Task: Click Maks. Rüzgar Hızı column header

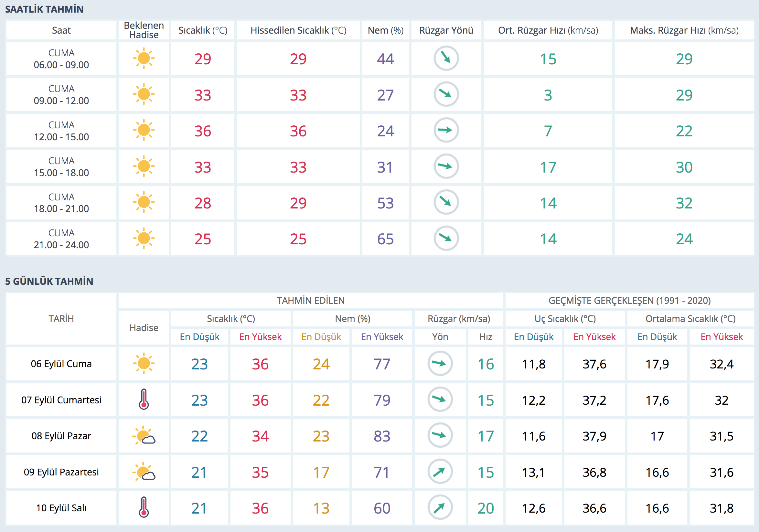Action: coord(684,30)
